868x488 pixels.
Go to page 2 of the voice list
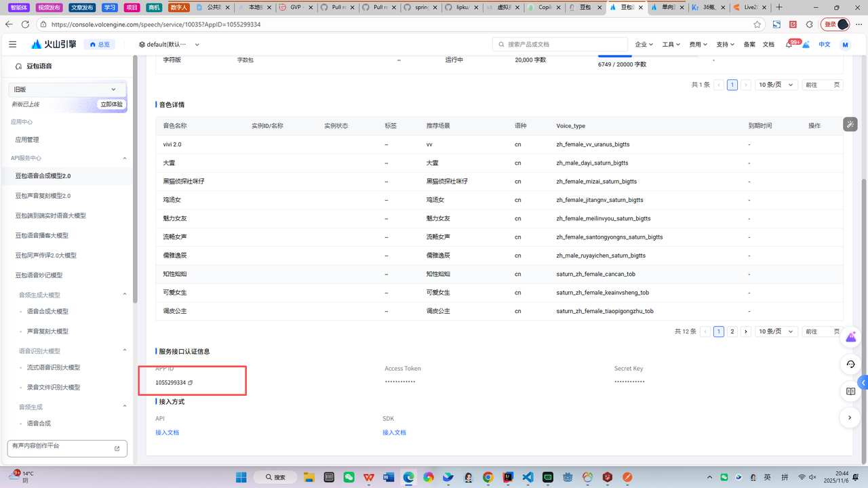732,331
